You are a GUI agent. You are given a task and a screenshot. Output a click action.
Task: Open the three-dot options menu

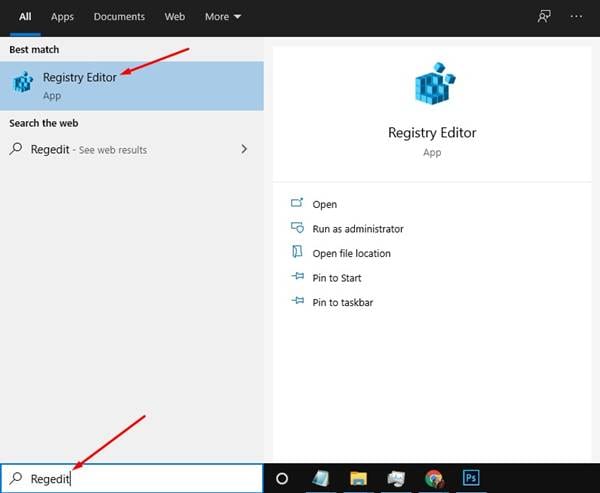tap(576, 16)
